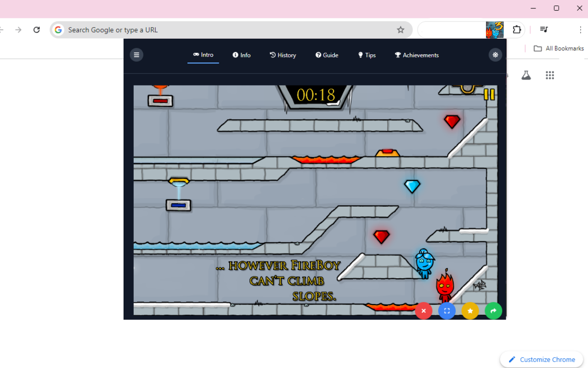Open the Info tab
The image size is (588, 368).
pyautogui.click(x=242, y=55)
